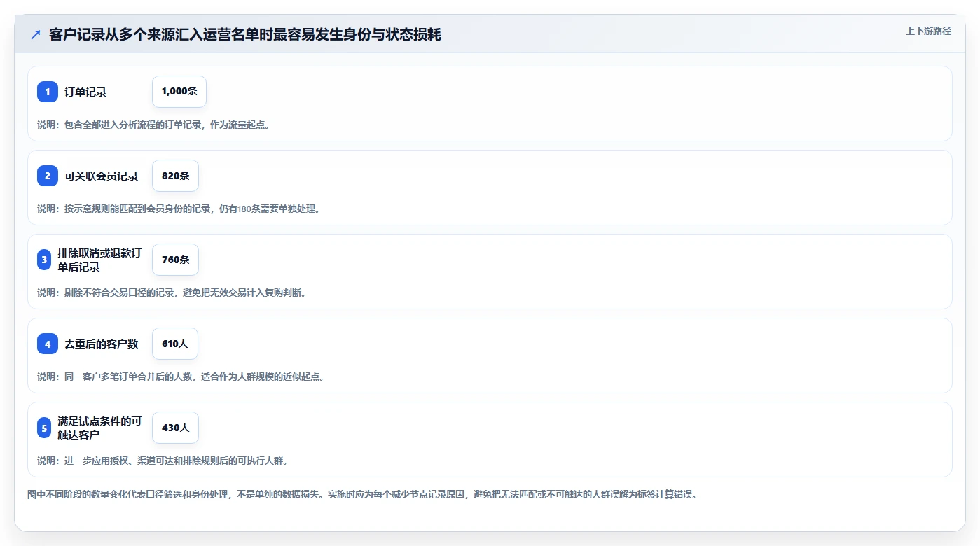The height and width of the screenshot is (546, 980).
Task: Click the note 包含全部进入分析流程的订单记录
Action: pos(153,125)
